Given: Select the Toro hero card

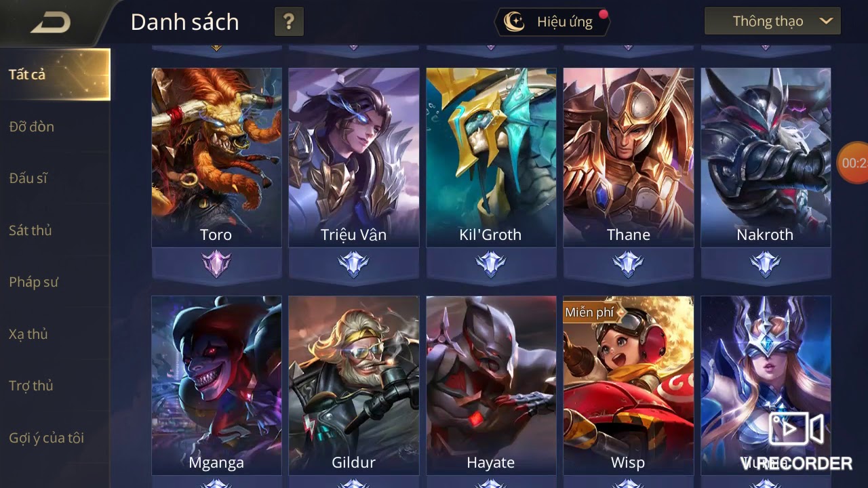Looking at the screenshot, I should [x=216, y=157].
